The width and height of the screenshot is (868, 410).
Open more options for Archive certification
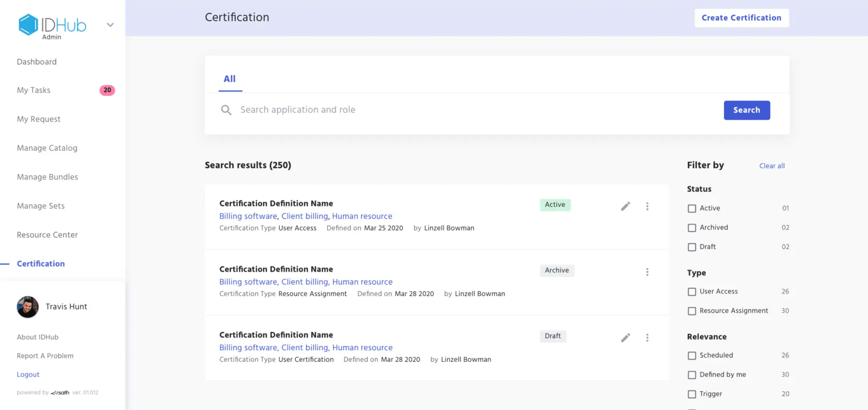click(647, 272)
